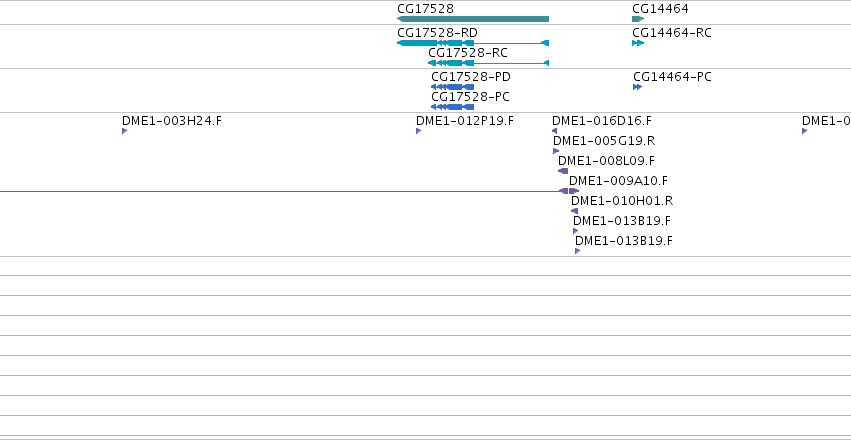The image size is (851, 440).
Task: Select the purple arrow under DME1-012P19.F
Action: [418, 131]
